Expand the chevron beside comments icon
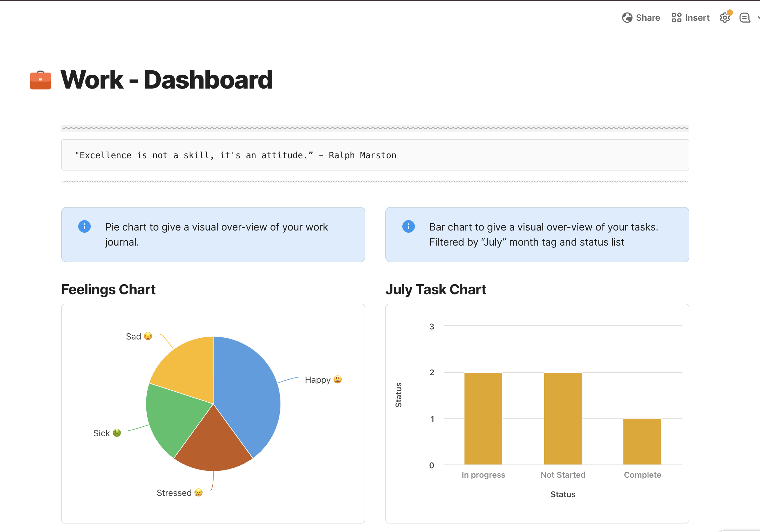Screen dimensions: 760x532 758,18
